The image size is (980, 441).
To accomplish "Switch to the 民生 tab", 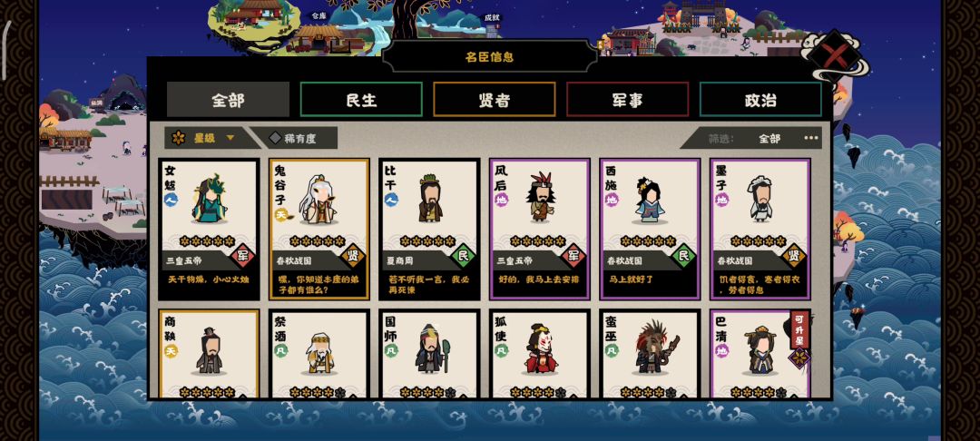I will (x=361, y=100).
